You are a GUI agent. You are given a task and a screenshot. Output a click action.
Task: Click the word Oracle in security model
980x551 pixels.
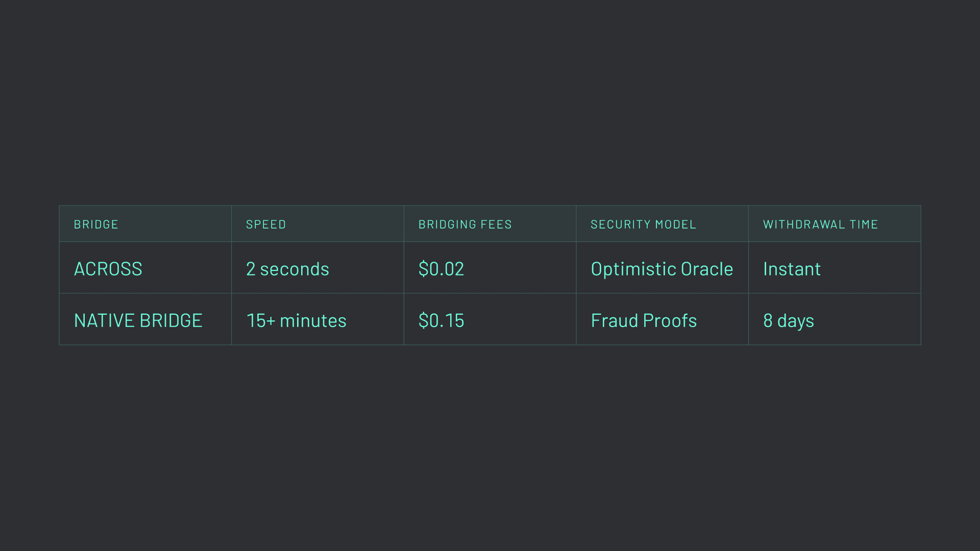706,269
